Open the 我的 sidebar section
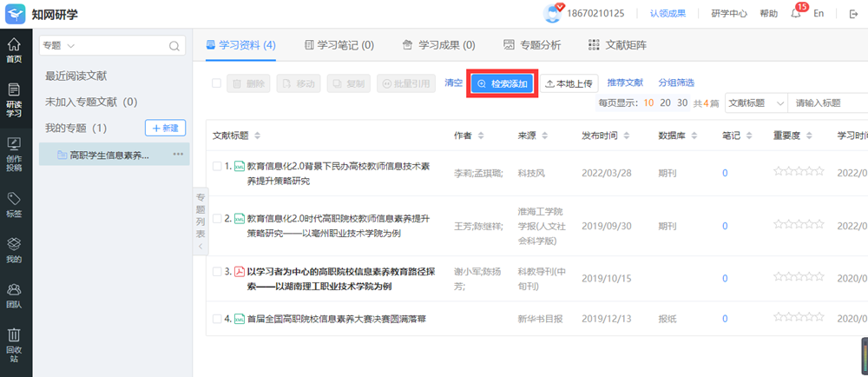 [x=15, y=250]
